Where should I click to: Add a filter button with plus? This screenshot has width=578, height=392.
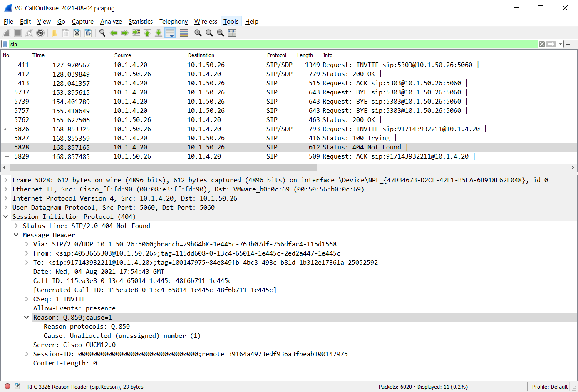[x=568, y=44]
